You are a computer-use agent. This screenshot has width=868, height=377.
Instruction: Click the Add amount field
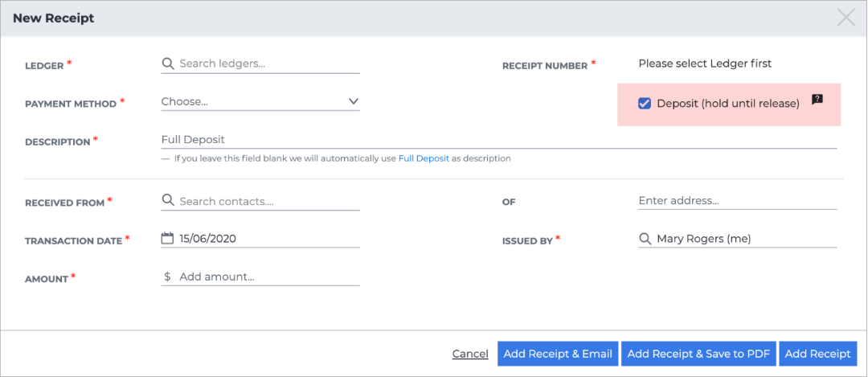260,277
